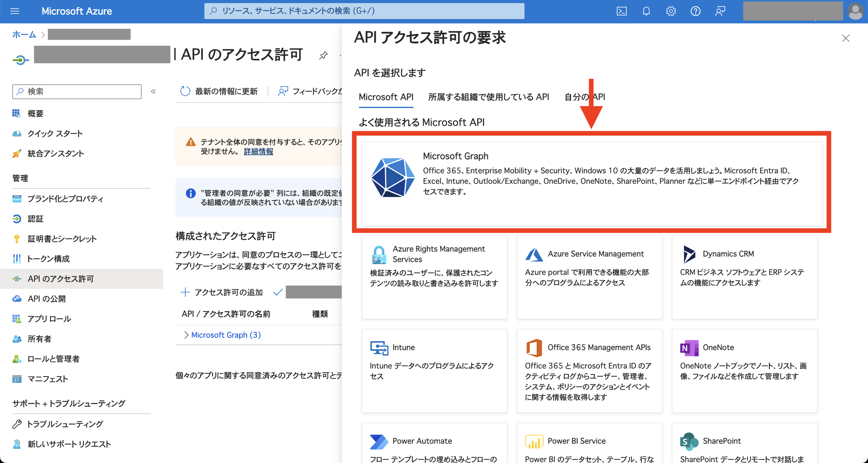868x463 pixels.
Task: Click the sidebar 検索 field
Action: 77,91
